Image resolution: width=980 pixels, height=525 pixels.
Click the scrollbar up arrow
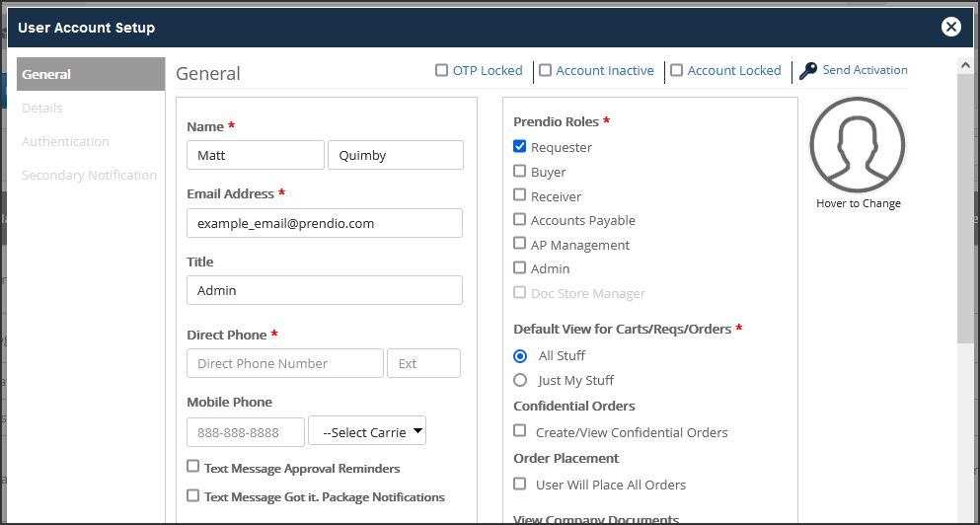coord(965,64)
